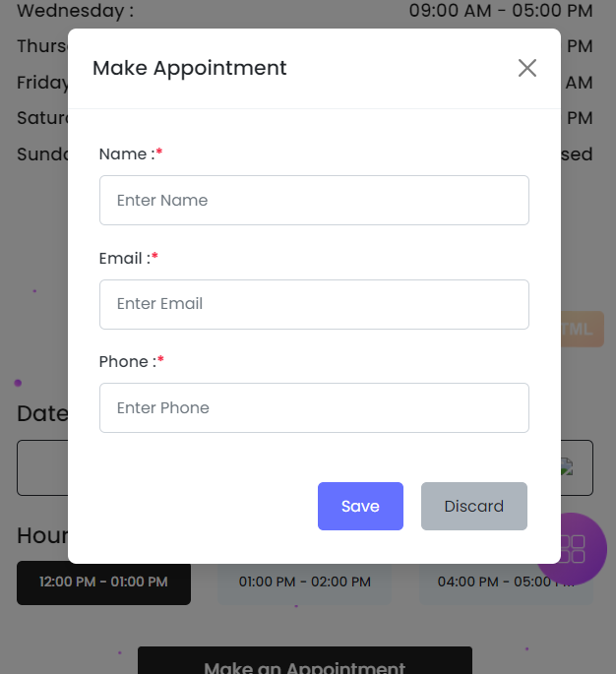Choose the 01:00 PM - 02:00 PM slot

coord(304,583)
